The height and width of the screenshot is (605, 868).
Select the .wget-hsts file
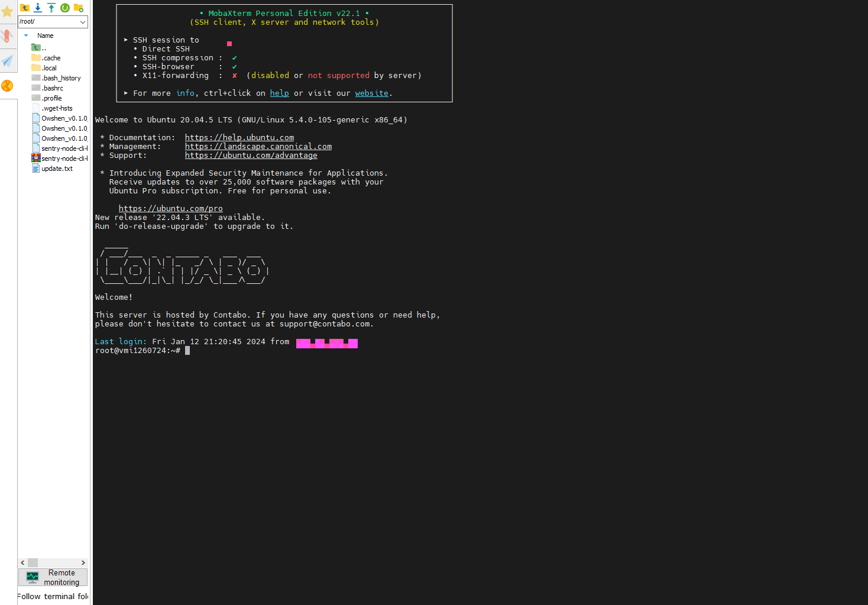[52, 108]
